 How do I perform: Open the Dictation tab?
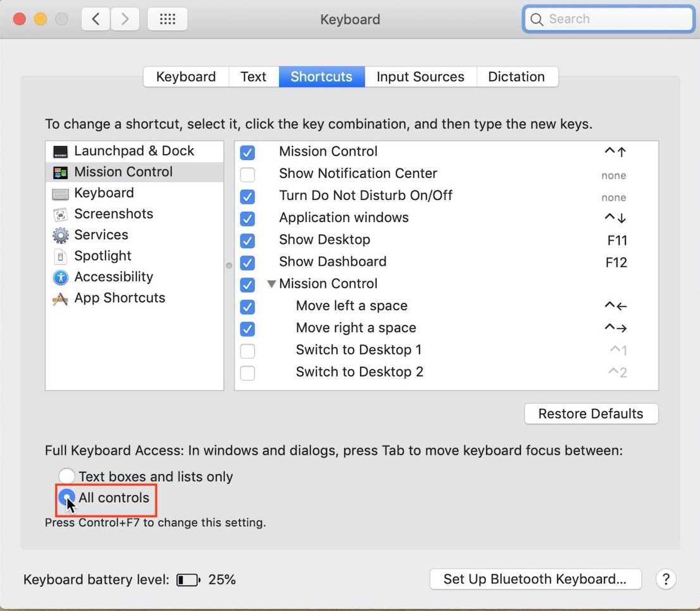(x=516, y=77)
